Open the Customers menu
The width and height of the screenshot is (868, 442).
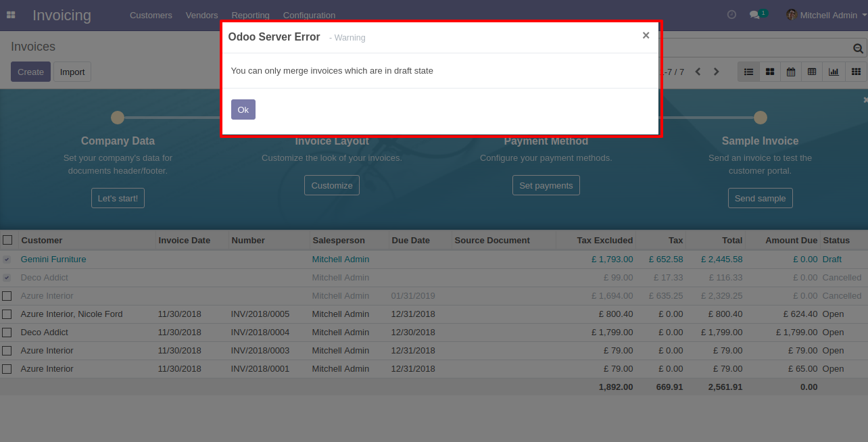click(x=151, y=15)
